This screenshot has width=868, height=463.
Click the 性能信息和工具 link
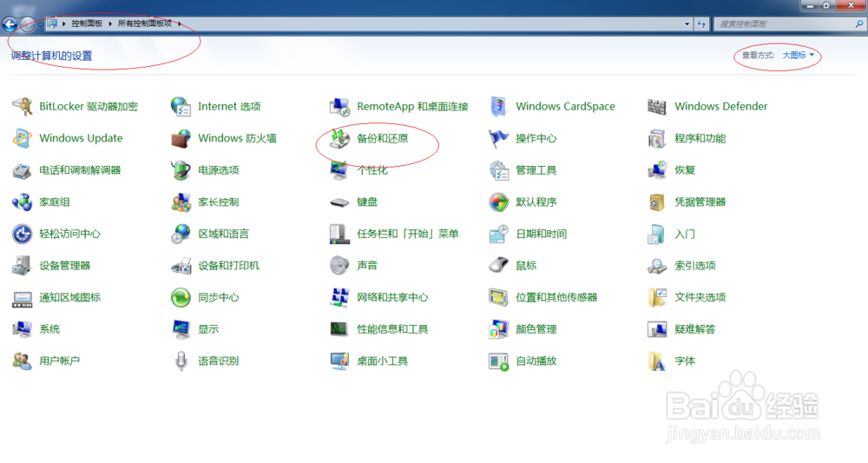coord(392,329)
